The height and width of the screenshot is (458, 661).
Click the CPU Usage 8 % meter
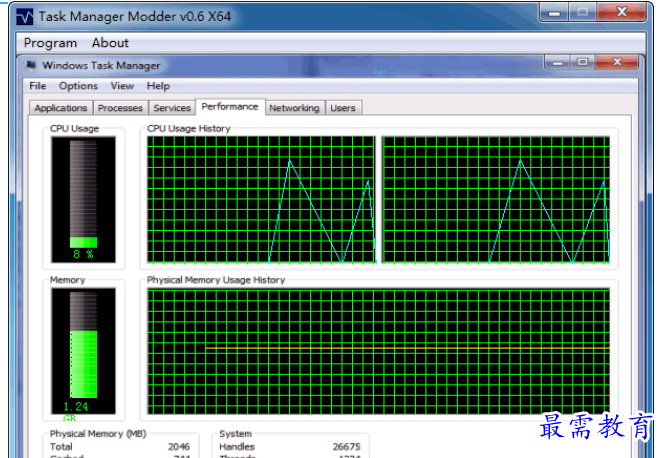[83, 199]
